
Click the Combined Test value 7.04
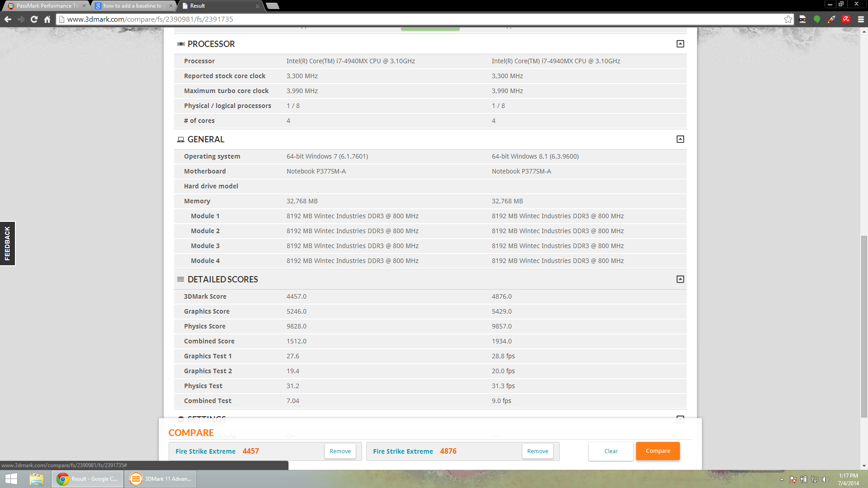pyautogui.click(x=292, y=401)
